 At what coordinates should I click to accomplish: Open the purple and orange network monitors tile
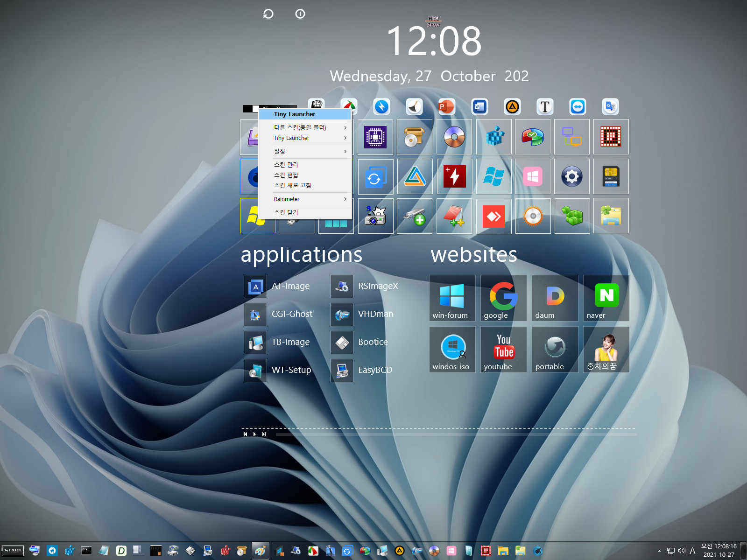coord(572,137)
